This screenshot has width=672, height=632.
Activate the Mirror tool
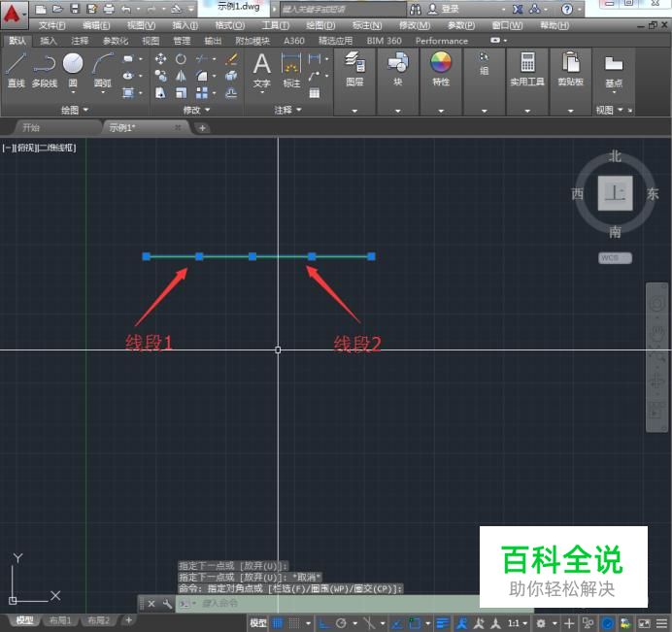(181, 77)
